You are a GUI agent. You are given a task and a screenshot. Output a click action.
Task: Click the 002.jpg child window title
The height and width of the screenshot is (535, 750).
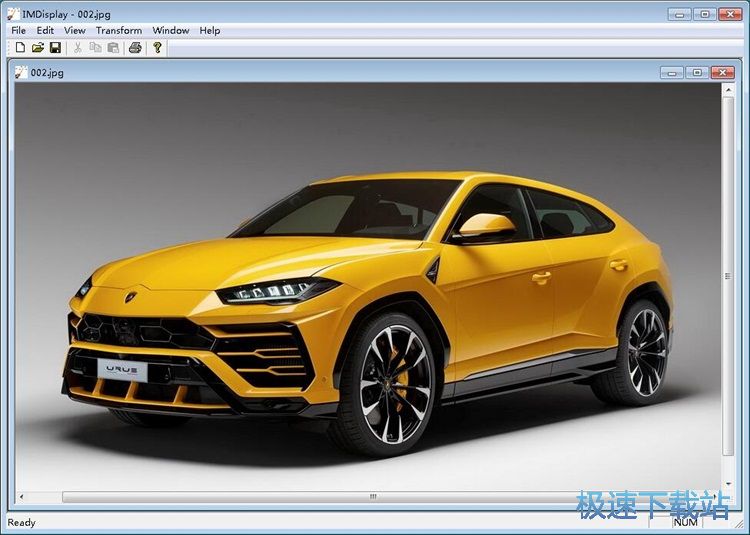(x=47, y=73)
